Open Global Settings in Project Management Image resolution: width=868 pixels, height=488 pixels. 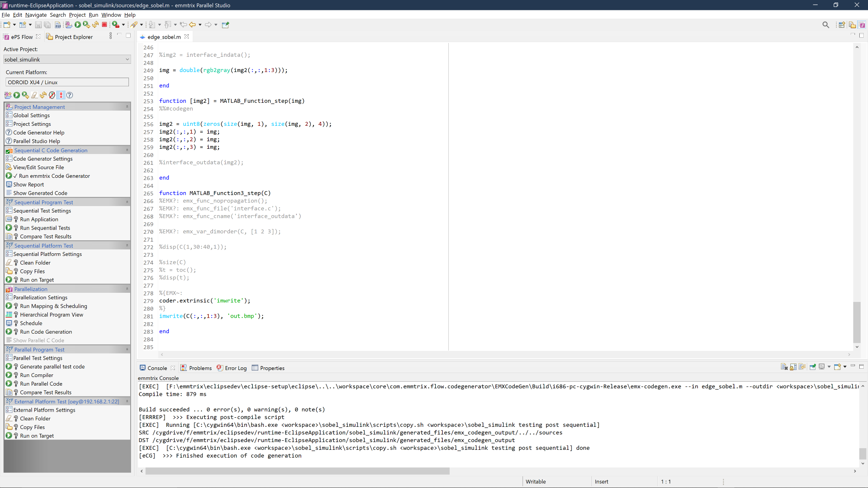pyautogui.click(x=31, y=115)
